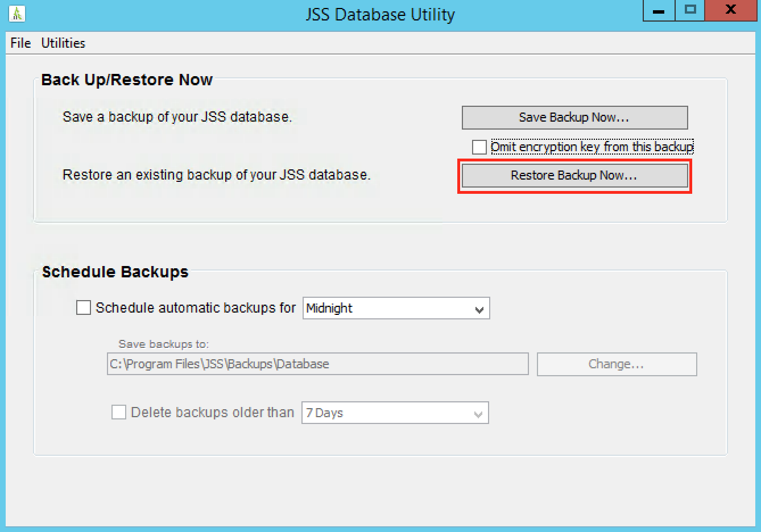Open the File menu

coord(20,43)
